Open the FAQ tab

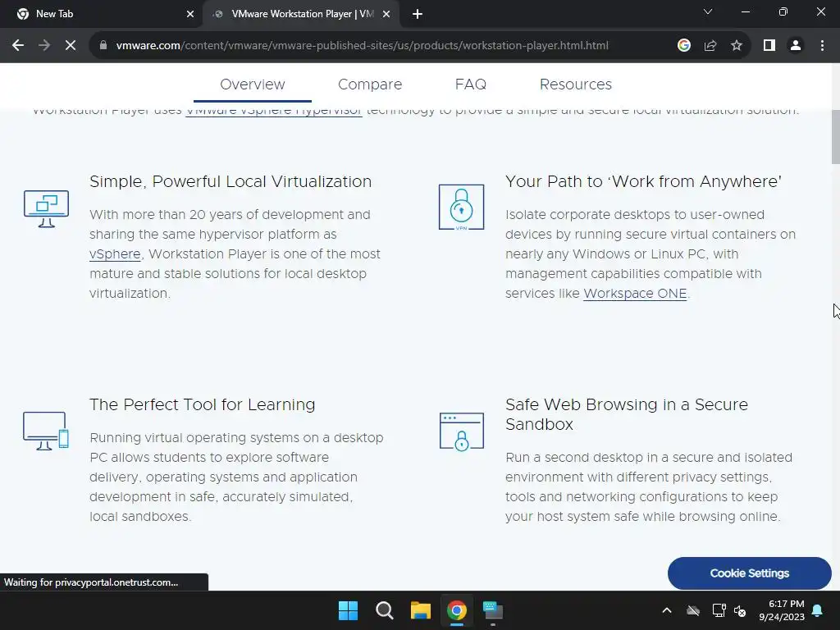[x=470, y=84]
